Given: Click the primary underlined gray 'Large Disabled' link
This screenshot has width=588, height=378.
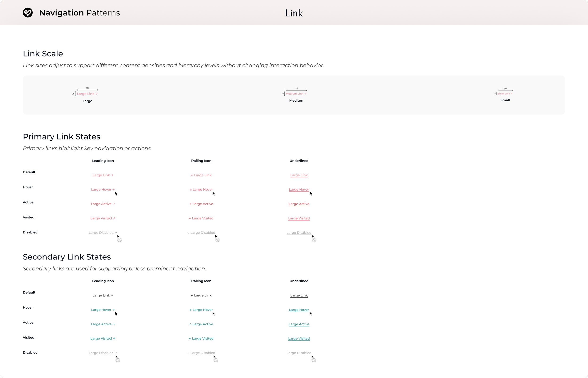Looking at the screenshot, I should pos(299,233).
